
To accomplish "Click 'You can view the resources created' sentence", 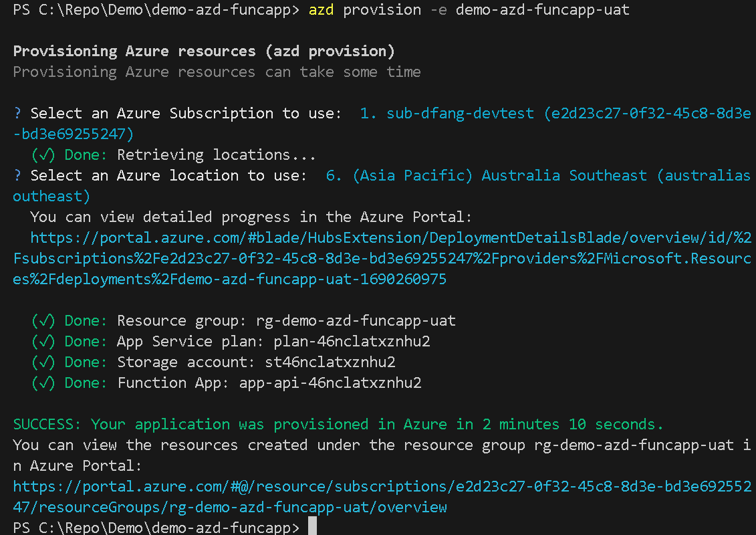I will (382, 455).
